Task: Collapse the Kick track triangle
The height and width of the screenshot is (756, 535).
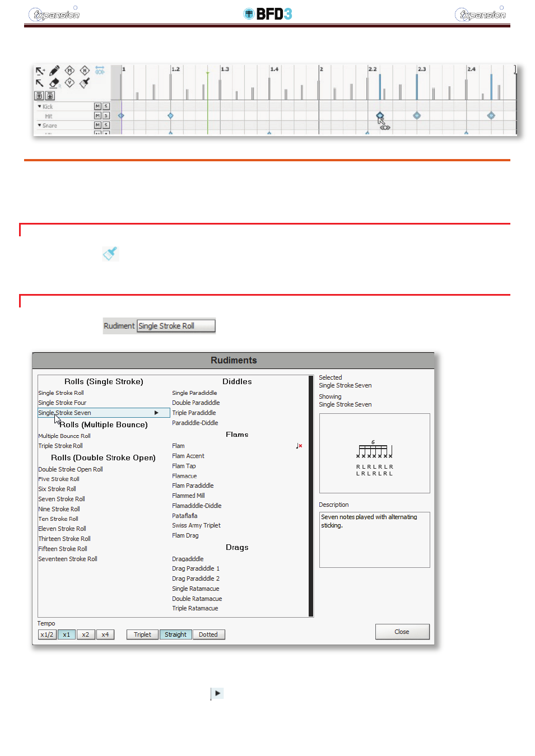Action: [x=39, y=106]
